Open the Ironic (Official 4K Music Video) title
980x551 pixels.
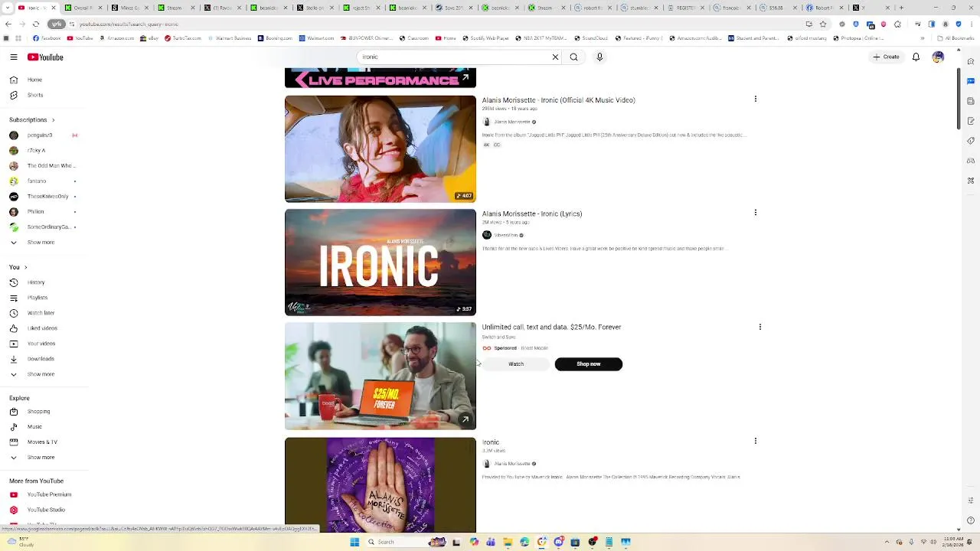pos(558,100)
